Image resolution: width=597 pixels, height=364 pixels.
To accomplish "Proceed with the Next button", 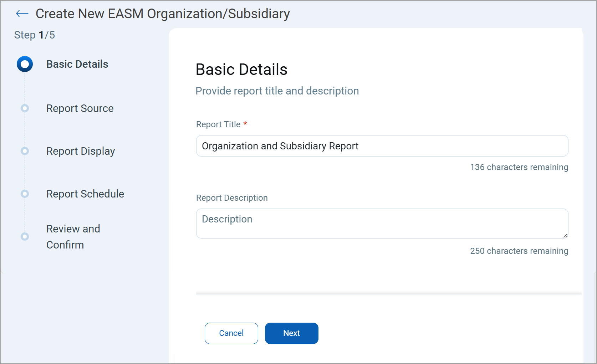I will tap(291, 333).
